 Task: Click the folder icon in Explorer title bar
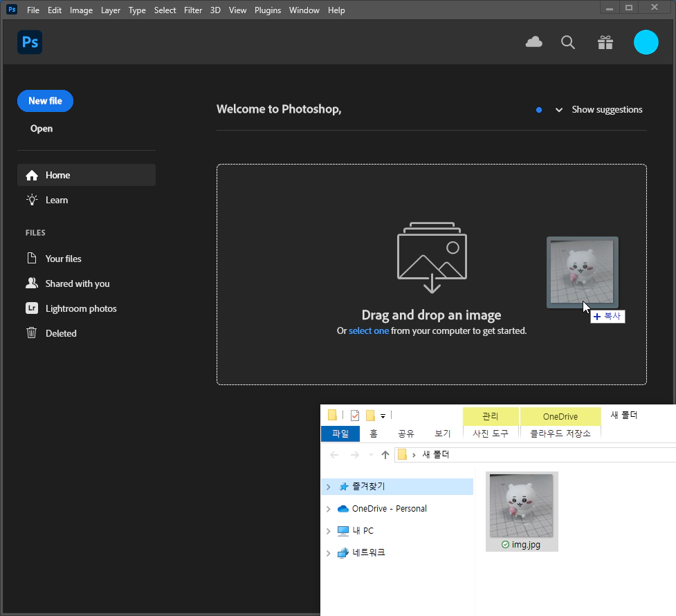[332, 415]
